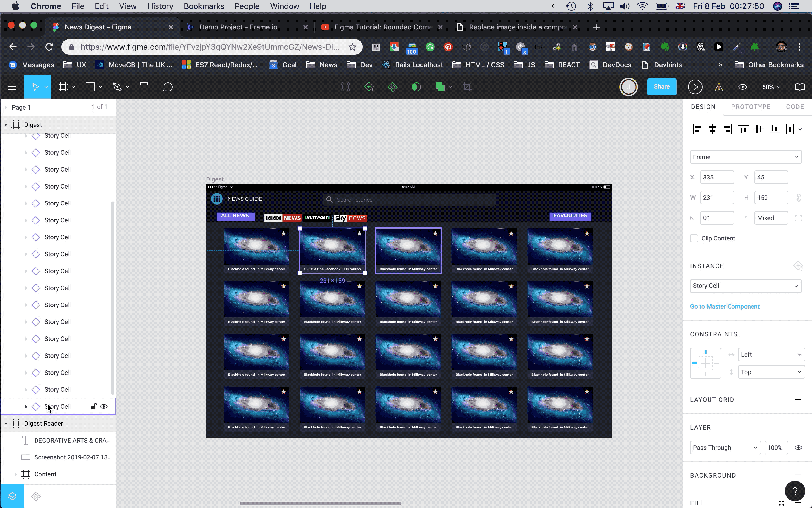Select the Pen tool
The image size is (812, 508).
pos(117,87)
